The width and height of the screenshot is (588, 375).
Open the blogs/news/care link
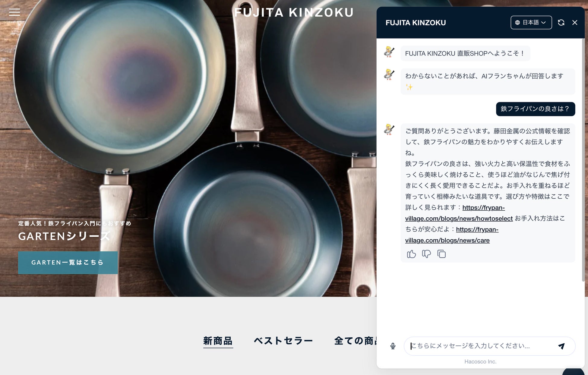pos(447,241)
